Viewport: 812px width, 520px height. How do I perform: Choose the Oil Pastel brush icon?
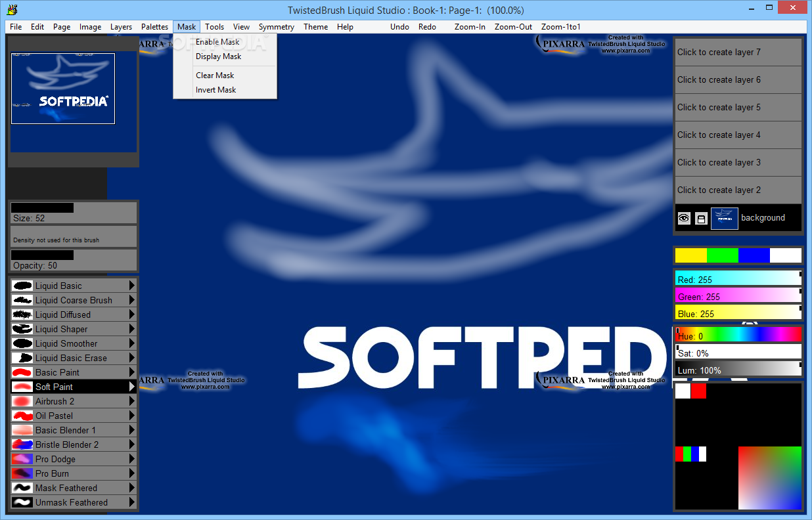(x=22, y=416)
